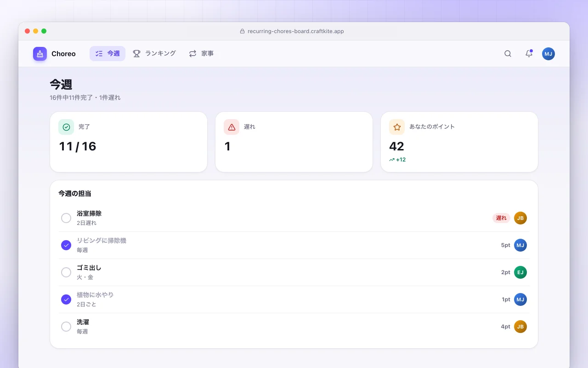
Task: Click the lock icon in the address bar
Action: pos(242,31)
